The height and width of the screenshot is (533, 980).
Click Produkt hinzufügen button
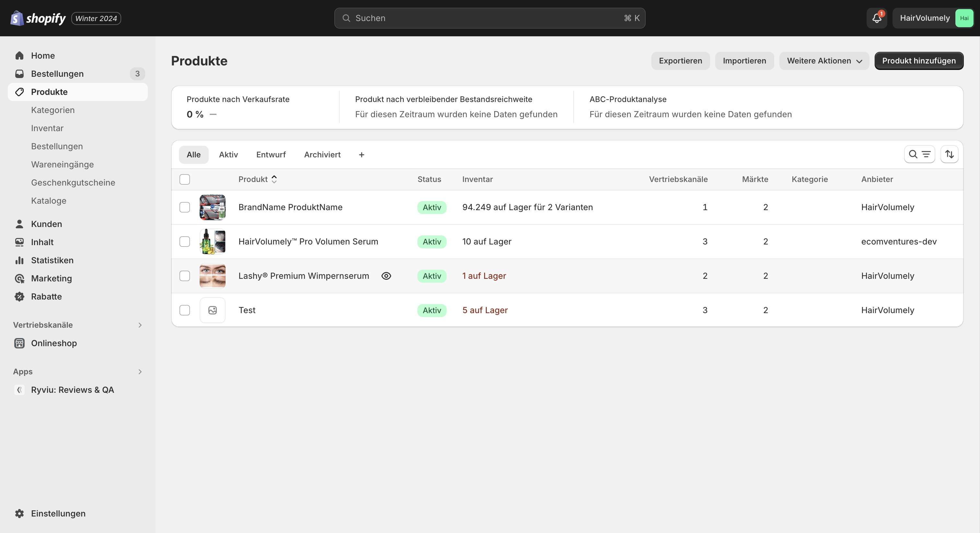pyautogui.click(x=919, y=61)
